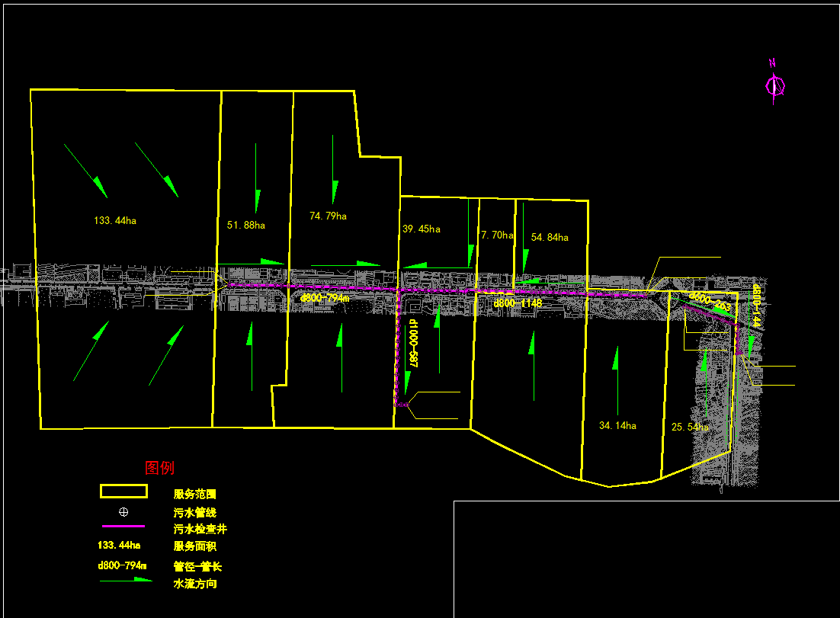Screen dimensions: 840x618
Task: Click the 34.14ha area label
Action: click(x=617, y=426)
